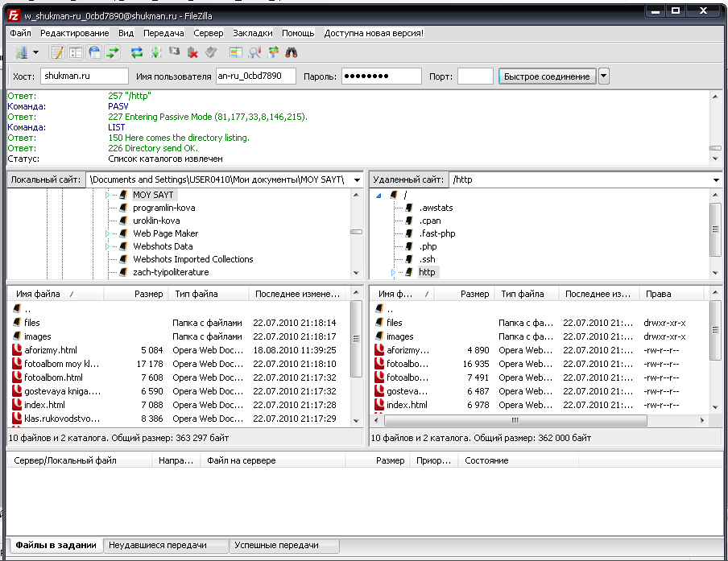
Task: Select the Файлы в задании tab
Action: pos(56,545)
